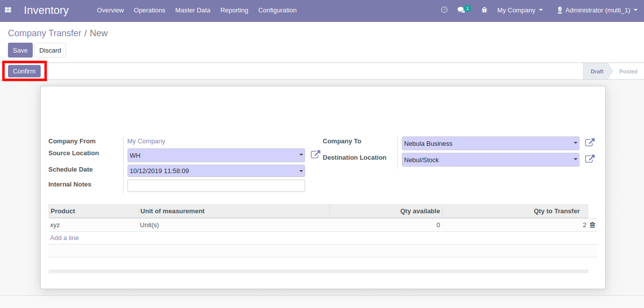Open the activities clock icon
The image size is (644, 308).
(444, 10)
